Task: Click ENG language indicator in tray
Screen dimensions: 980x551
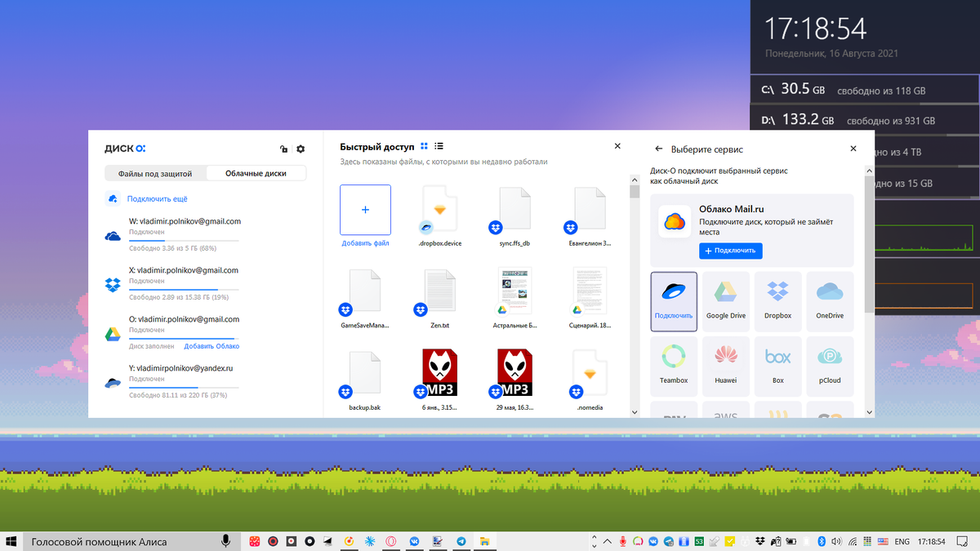Action: [x=902, y=541]
